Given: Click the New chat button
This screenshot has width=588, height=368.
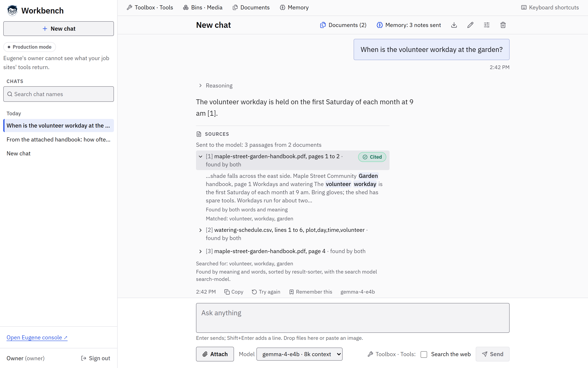Looking at the screenshot, I should click(59, 29).
